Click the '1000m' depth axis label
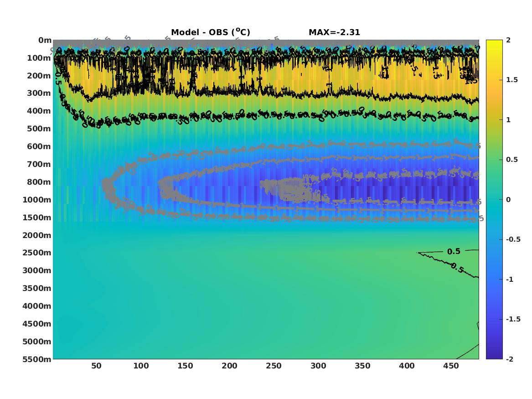Image resolution: width=532 pixels, height=399 pixels. (37, 200)
